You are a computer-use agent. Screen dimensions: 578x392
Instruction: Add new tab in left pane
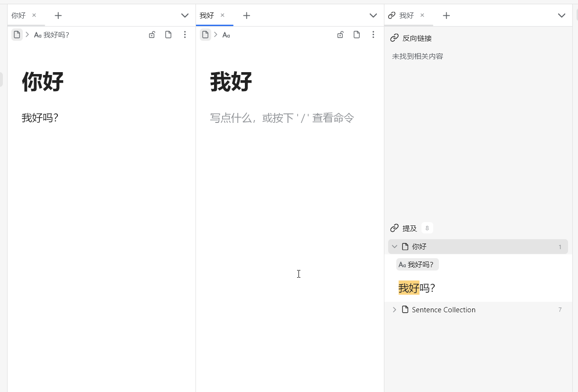(x=58, y=16)
